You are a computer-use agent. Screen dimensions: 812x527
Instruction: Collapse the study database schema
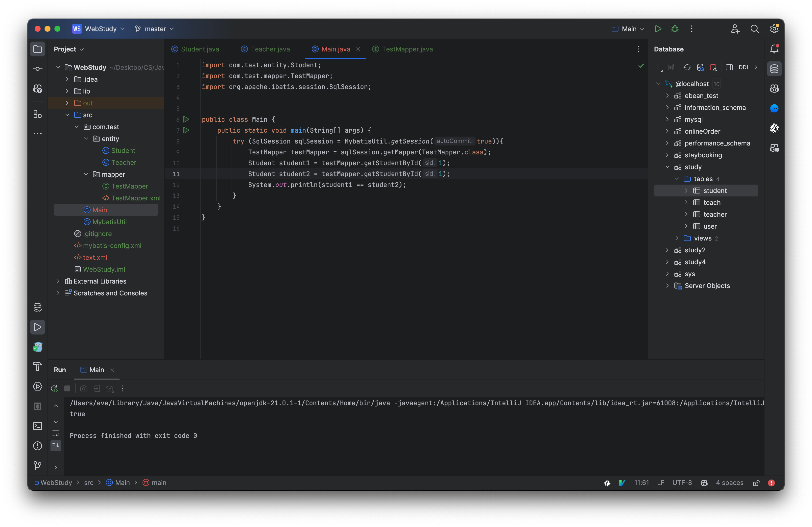667,167
